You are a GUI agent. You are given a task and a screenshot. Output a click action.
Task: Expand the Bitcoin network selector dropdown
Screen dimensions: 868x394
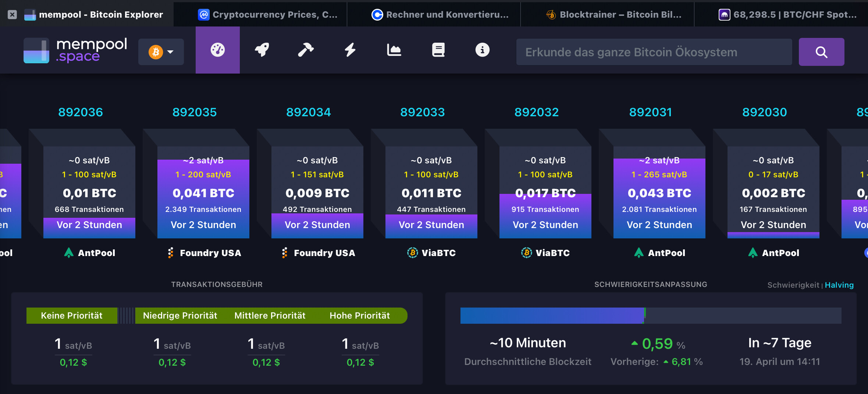[x=161, y=52]
